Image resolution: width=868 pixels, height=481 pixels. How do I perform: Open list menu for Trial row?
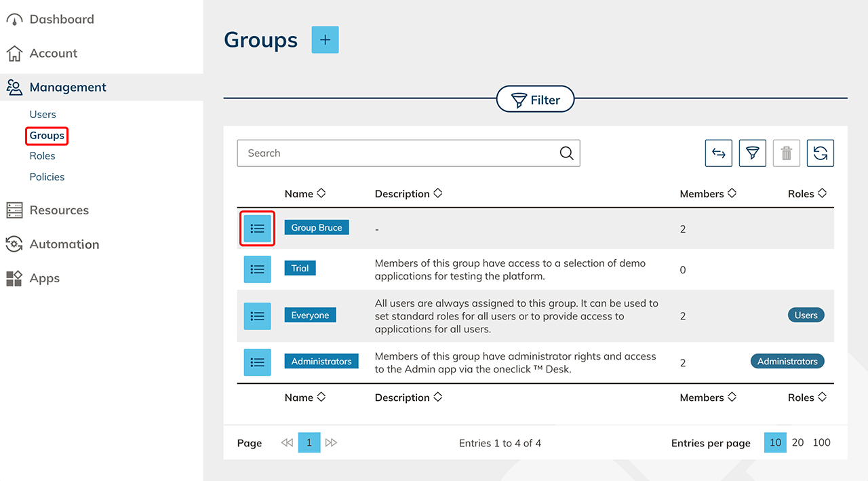click(x=257, y=269)
